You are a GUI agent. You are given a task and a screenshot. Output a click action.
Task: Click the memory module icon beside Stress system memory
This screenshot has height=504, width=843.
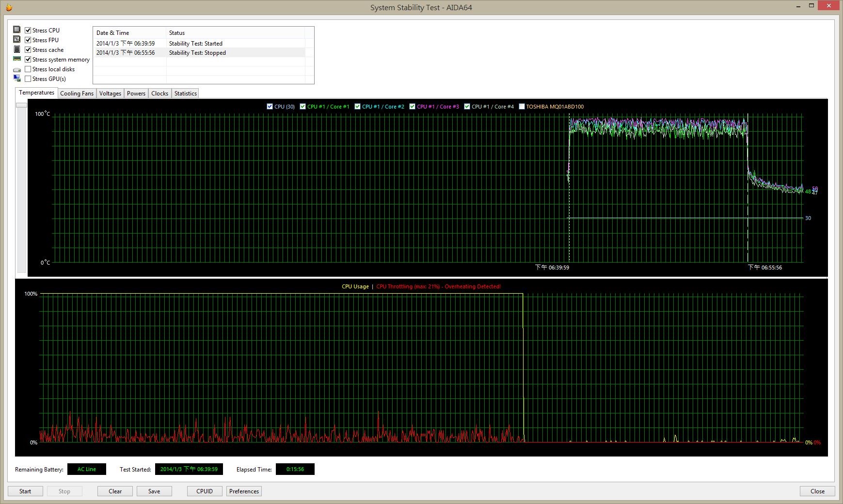coord(17,59)
